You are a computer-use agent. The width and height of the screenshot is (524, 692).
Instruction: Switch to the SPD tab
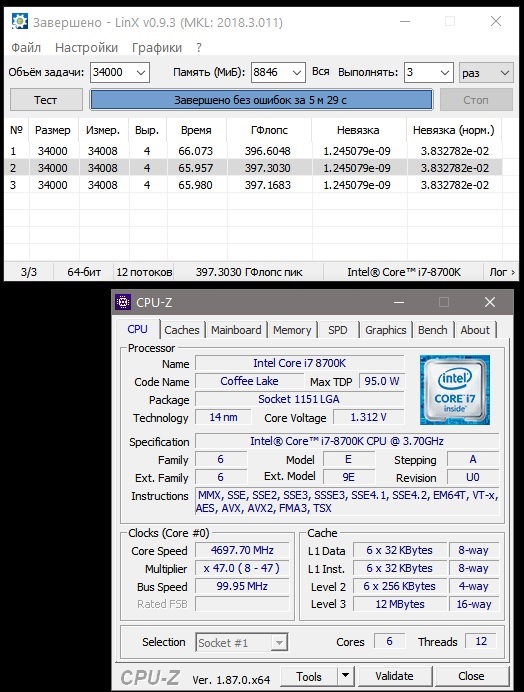[338, 330]
